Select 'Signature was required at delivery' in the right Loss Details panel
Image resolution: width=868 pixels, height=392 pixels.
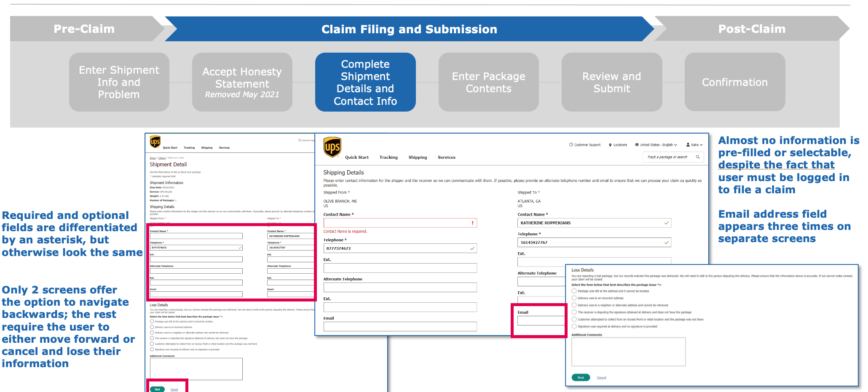click(x=574, y=326)
